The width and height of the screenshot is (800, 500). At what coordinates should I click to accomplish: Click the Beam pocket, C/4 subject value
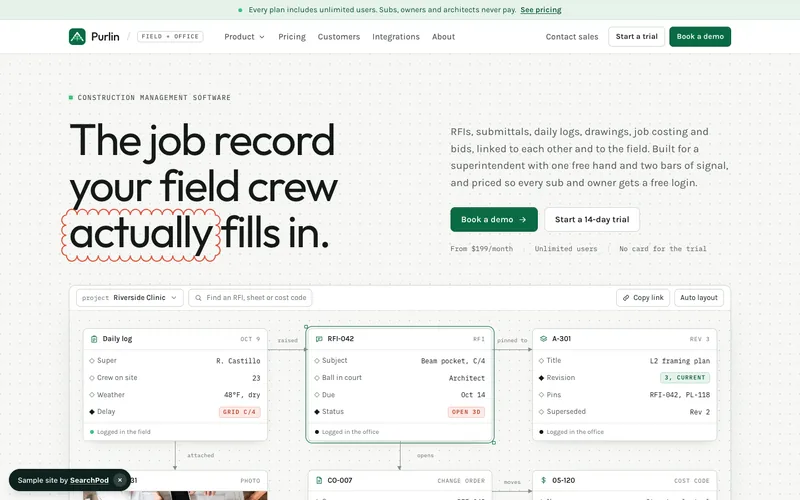point(453,361)
